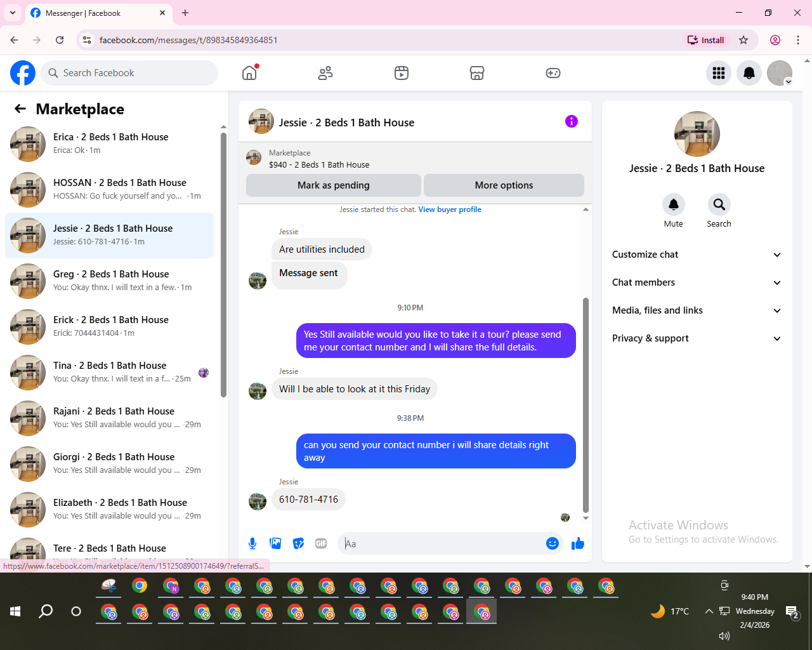Choose a GIF icon
The height and width of the screenshot is (650, 812).
[321, 543]
